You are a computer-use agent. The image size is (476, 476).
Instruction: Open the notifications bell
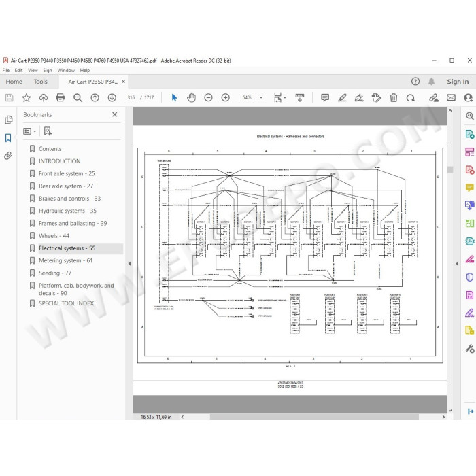click(x=431, y=82)
